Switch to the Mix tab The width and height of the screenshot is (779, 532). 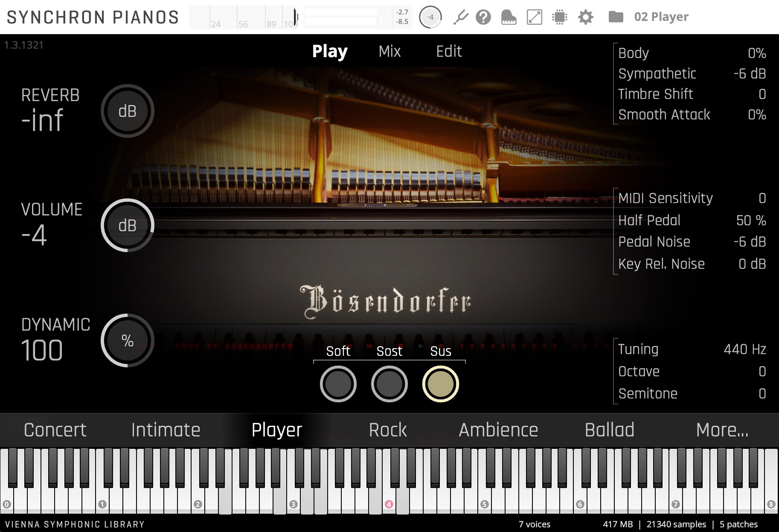pos(389,51)
